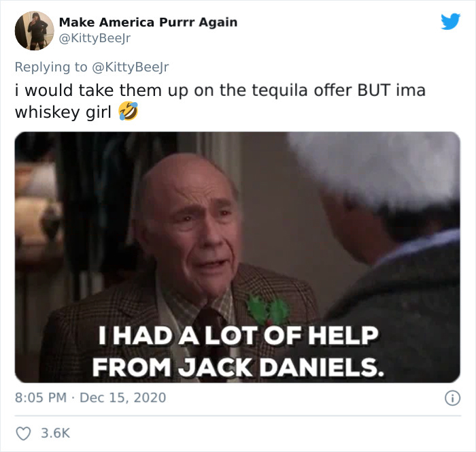
Task: Click the 'I HAD A LOT OF HELP' caption
Action: (x=238, y=336)
